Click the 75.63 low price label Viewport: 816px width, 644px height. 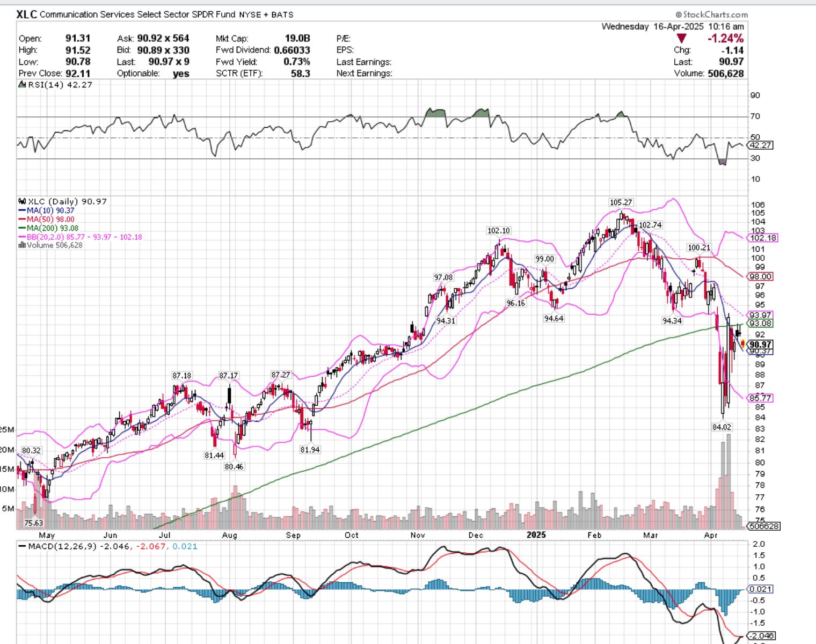(x=33, y=523)
